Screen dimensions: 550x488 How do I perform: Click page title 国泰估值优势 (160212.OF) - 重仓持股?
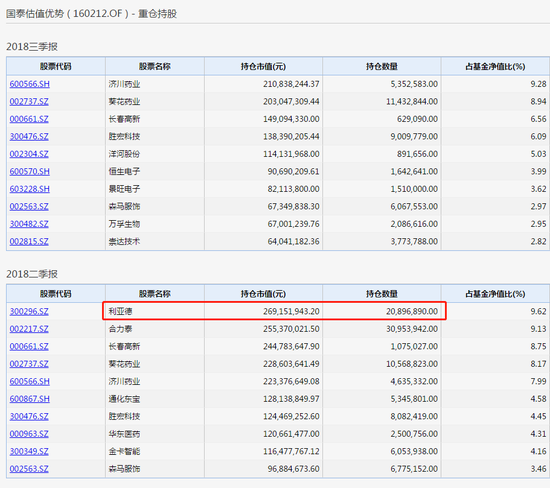point(91,14)
